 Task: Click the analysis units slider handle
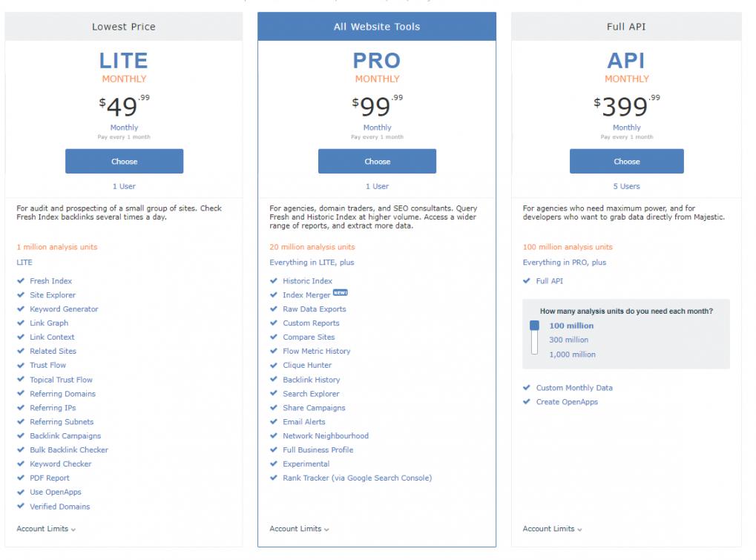coord(534,326)
